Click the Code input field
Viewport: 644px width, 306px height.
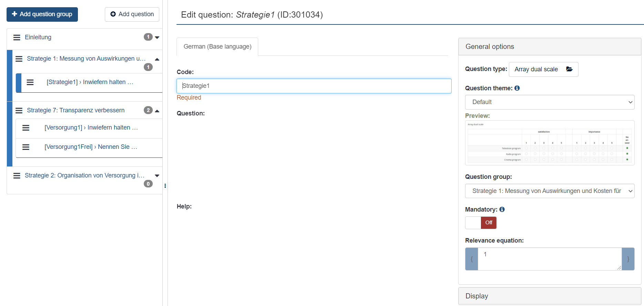click(314, 86)
